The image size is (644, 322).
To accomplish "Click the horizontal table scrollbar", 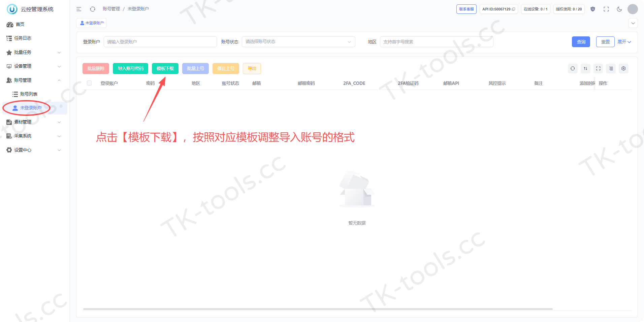I will (318, 309).
